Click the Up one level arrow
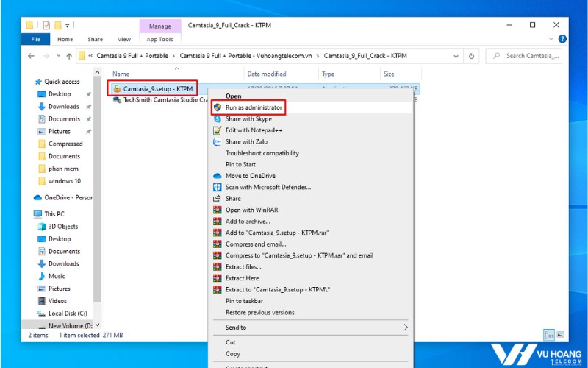Image resolution: width=588 pixels, height=368 pixels. pos(69,56)
